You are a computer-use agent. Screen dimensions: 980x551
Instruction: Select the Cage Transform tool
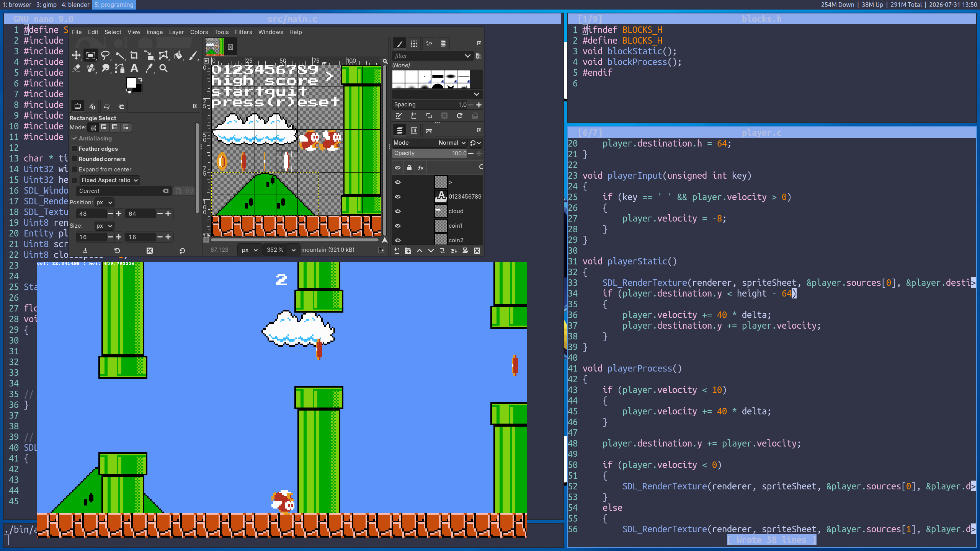point(163,55)
